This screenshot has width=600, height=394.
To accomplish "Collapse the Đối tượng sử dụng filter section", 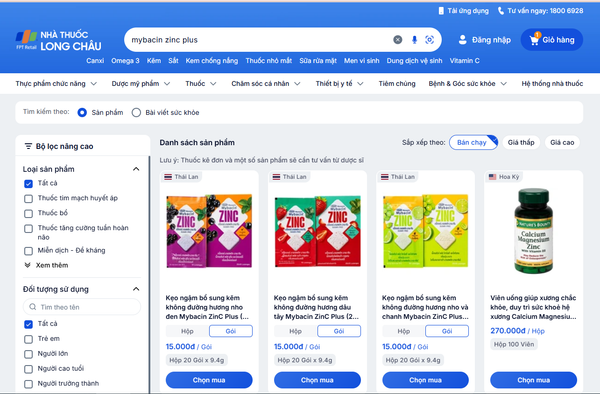I will click(x=136, y=289).
